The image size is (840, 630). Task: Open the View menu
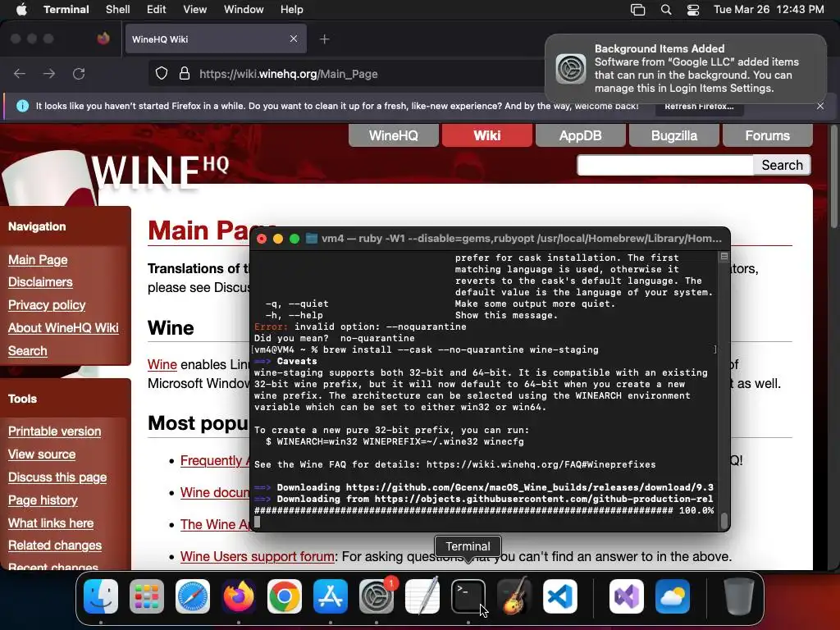(x=195, y=10)
